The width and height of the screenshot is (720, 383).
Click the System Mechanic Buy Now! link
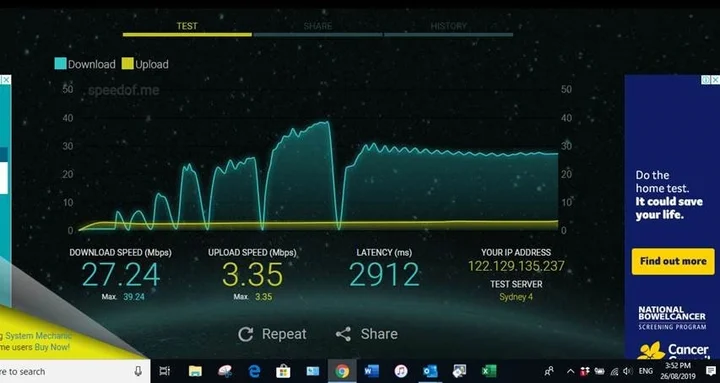pyautogui.click(x=53, y=347)
